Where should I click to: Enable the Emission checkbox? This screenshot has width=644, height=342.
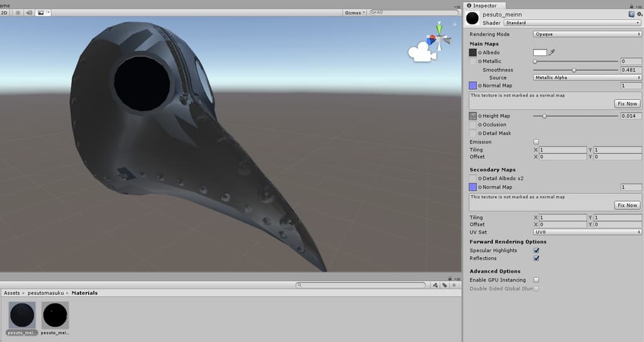coord(536,142)
